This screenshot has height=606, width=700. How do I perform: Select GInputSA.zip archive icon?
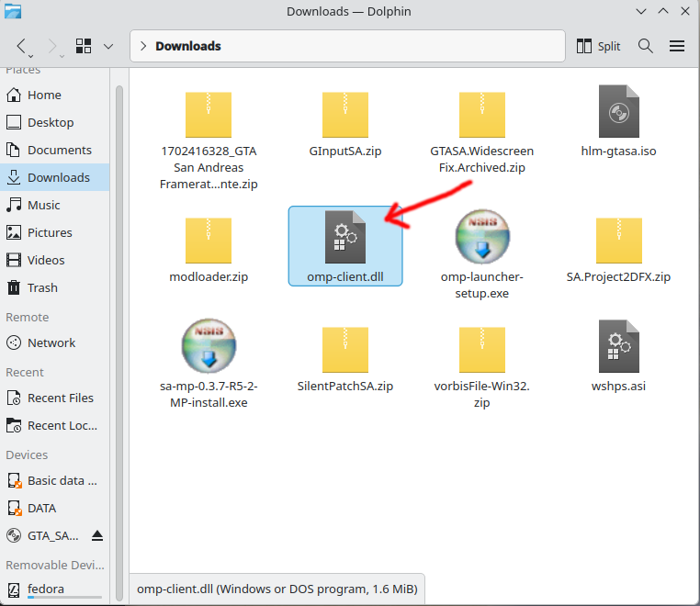coord(345,115)
